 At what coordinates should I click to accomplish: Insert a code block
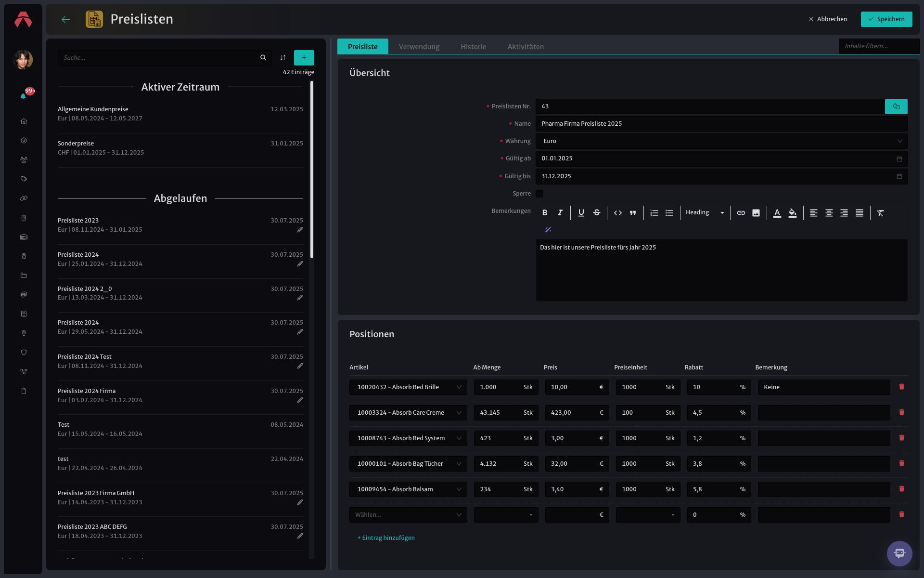[x=618, y=213]
